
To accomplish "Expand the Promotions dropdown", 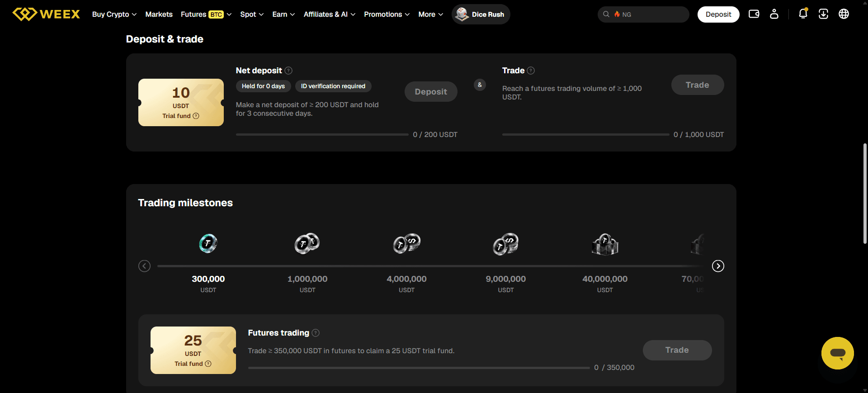I will pos(387,14).
